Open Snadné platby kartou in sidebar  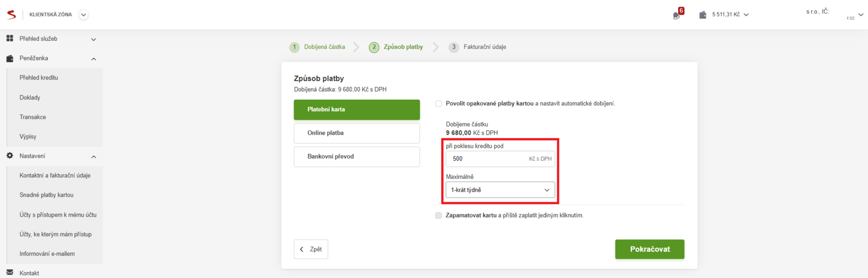(x=47, y=195)
